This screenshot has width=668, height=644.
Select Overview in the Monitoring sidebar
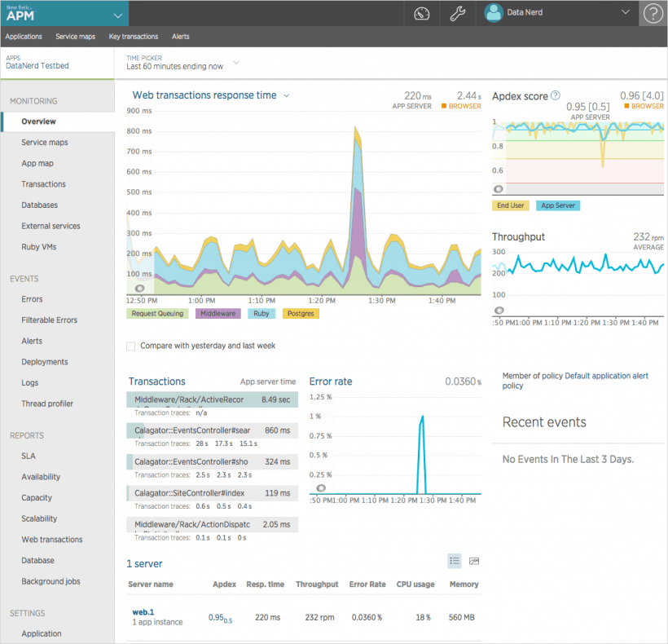[39, 121]
